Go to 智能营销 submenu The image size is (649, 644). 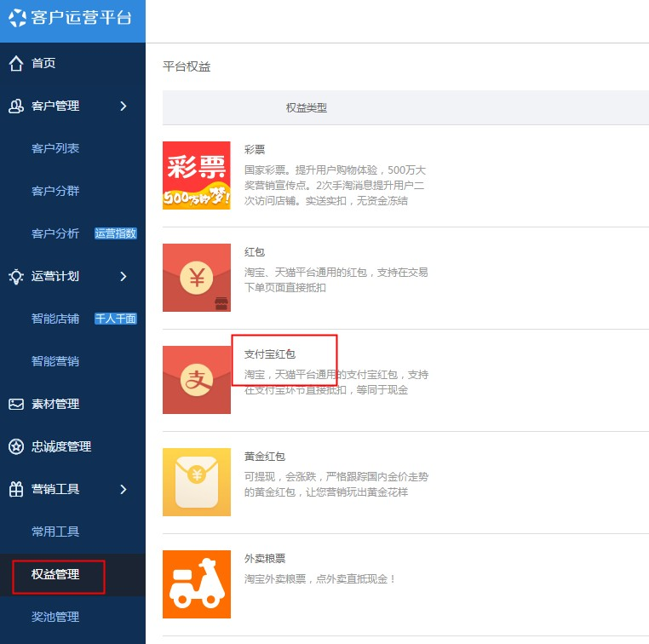coord(55,362)
